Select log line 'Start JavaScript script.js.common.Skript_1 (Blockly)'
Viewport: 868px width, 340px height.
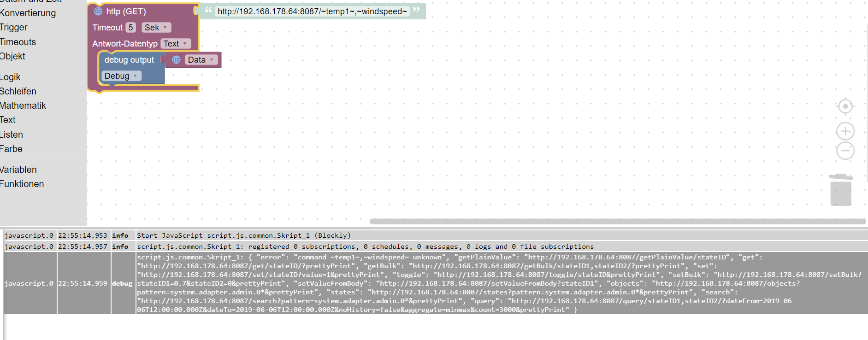point(244,235)
